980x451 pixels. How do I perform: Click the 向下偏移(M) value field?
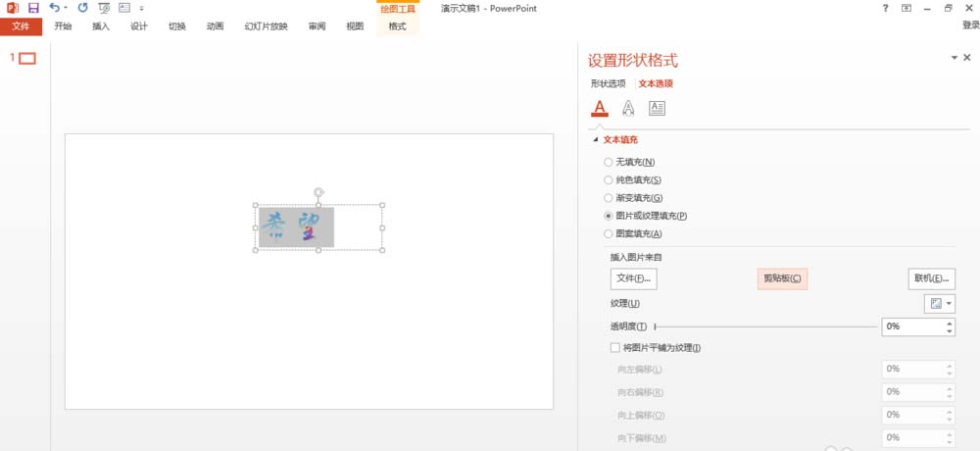[x=913, y=438]
